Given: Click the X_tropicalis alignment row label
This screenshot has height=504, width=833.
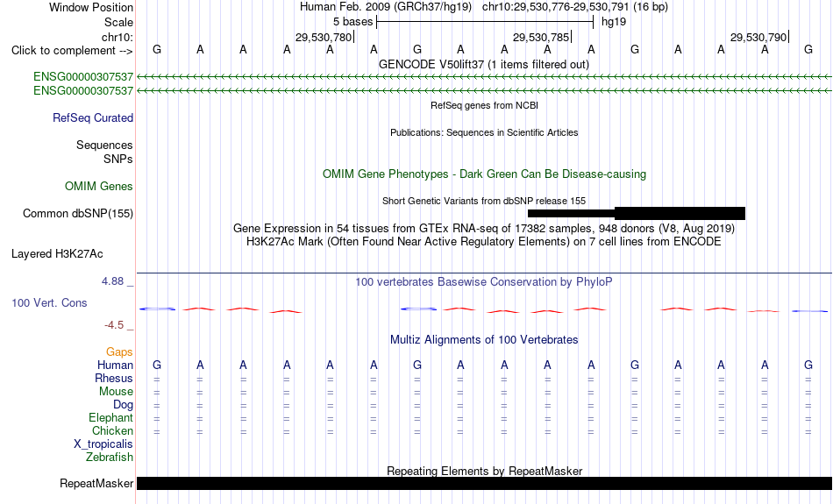Looking at the screenshot, I should click(103, 444).
